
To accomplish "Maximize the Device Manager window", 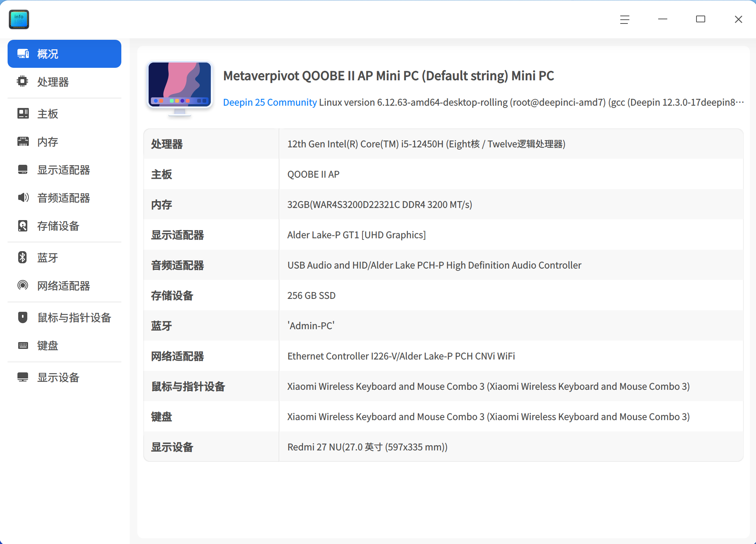I will tap(701, 19).
